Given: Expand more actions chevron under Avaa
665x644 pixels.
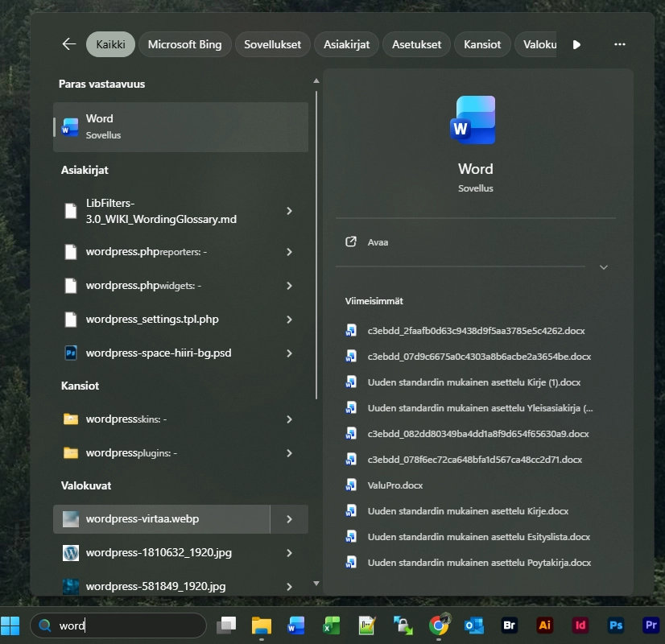Looking at the screenshot, I should point(603,267).
